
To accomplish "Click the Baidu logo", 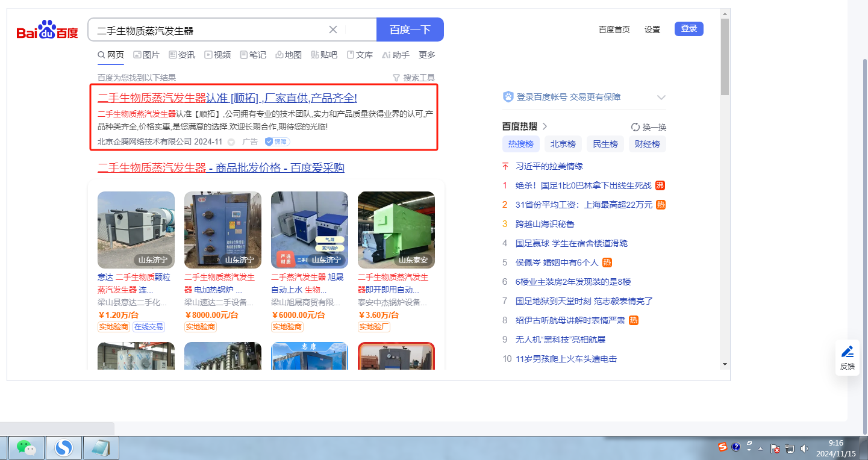I will click(x=47, y=30).
